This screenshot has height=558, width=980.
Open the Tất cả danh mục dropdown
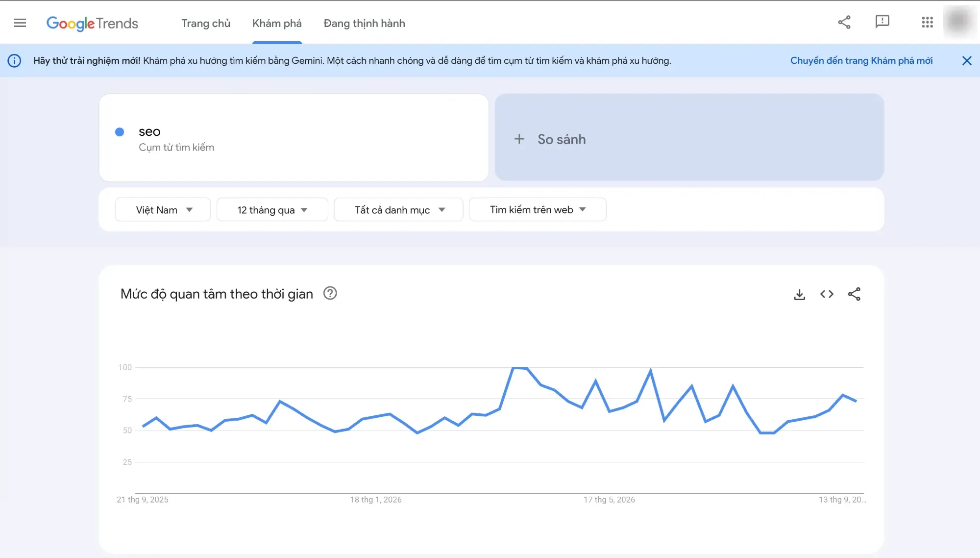coord(398,210)
